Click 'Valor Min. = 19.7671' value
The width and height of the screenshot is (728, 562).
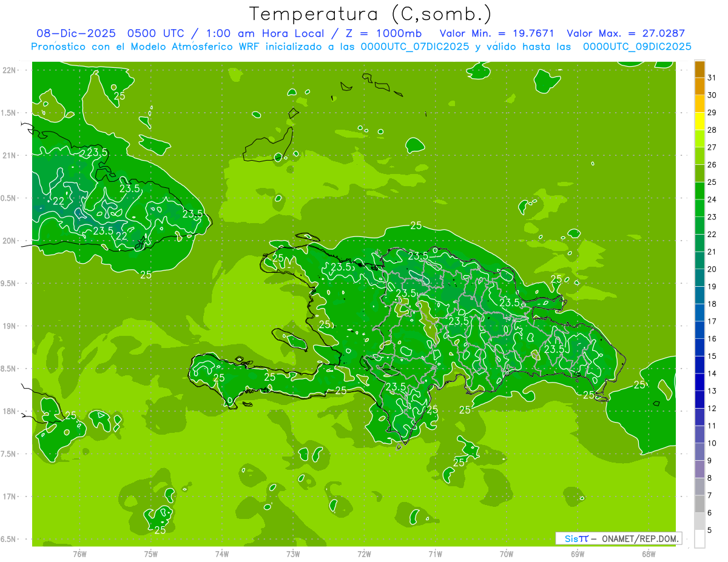pos(497,34)
